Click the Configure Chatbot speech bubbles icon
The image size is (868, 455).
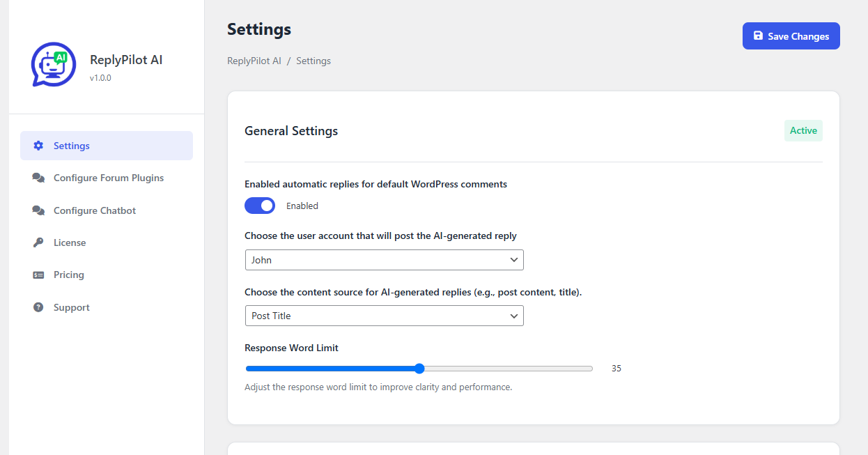38,210
